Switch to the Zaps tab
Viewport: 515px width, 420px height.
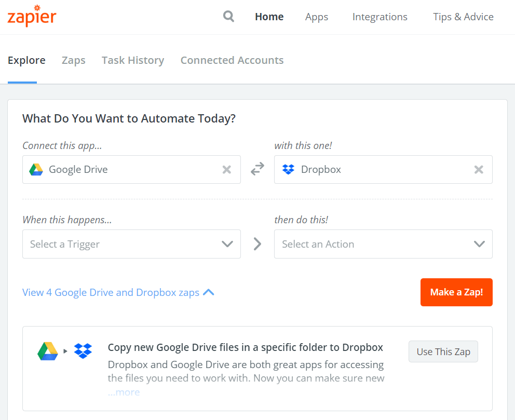(x=74, y=60)
